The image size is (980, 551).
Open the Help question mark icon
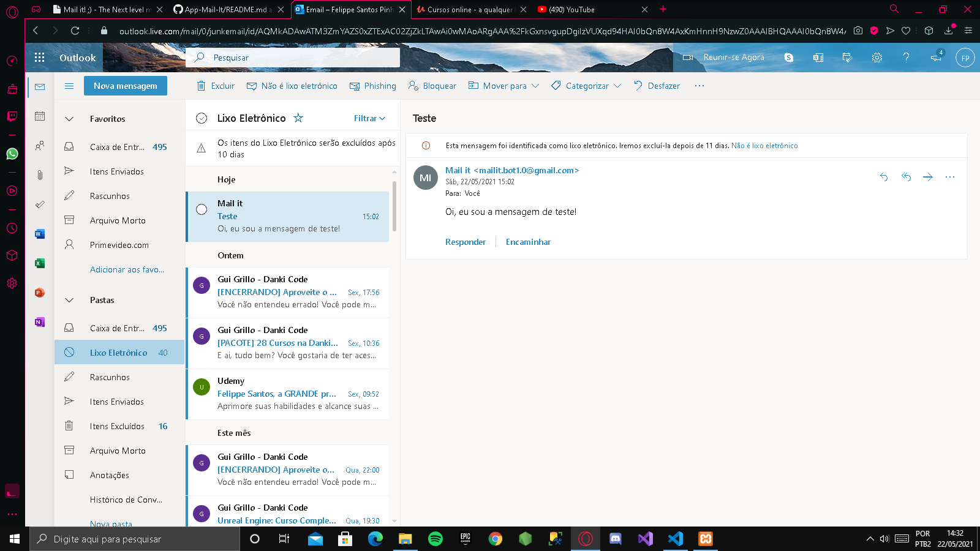pyautogui.click(x=906, y=58)
